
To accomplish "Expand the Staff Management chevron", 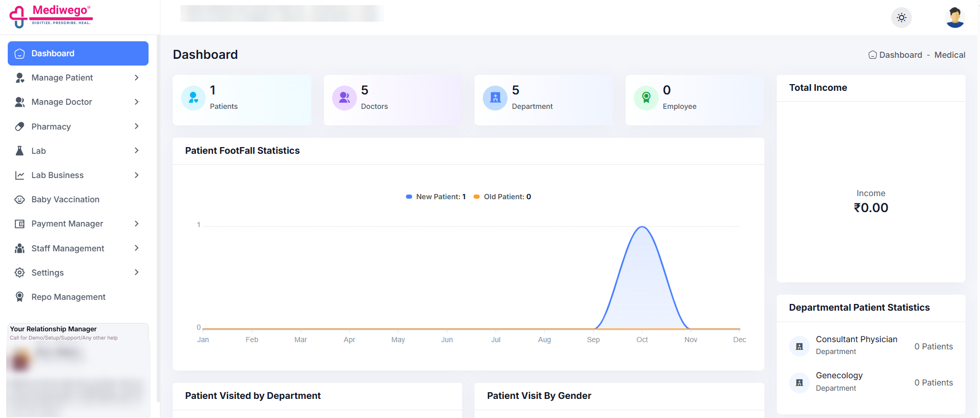I will (137, 248).
